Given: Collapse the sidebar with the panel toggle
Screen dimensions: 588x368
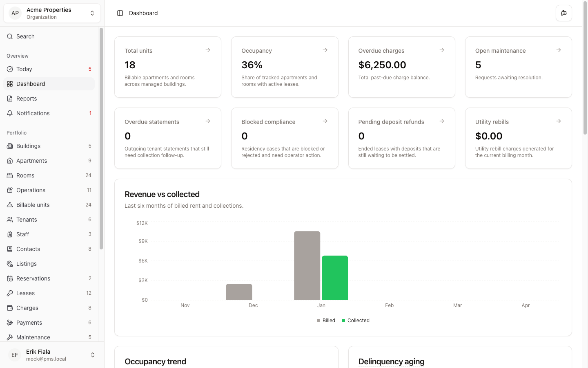Looking at the screenshot, I should point(120,13).
